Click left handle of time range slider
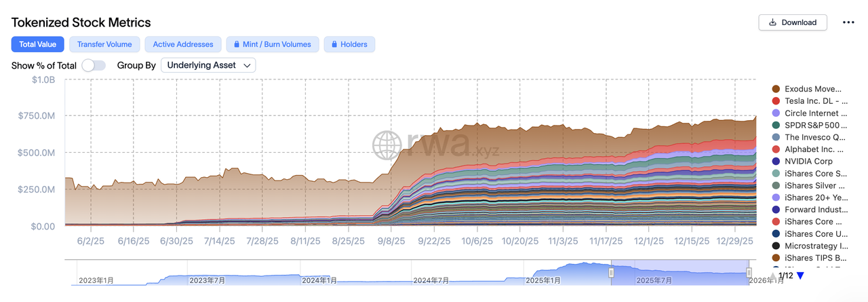The width and height of the screenshot is (868, 302). [611, 272]
